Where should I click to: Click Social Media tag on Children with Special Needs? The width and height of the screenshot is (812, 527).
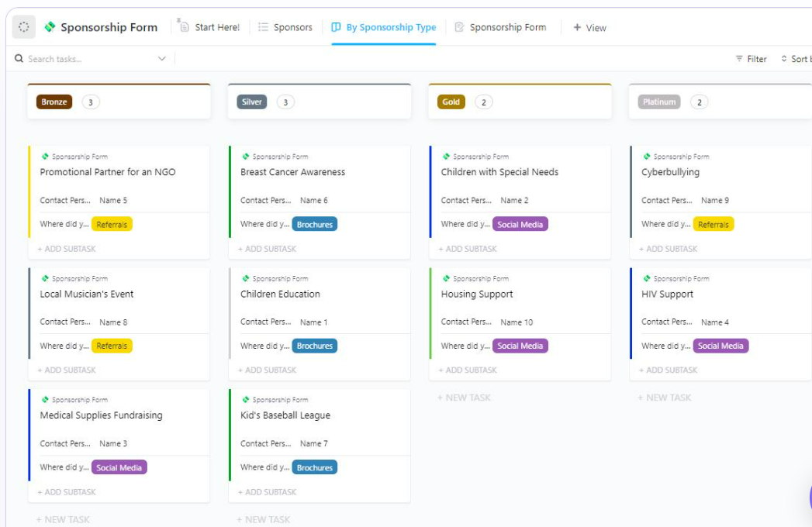tap(520, 224)
